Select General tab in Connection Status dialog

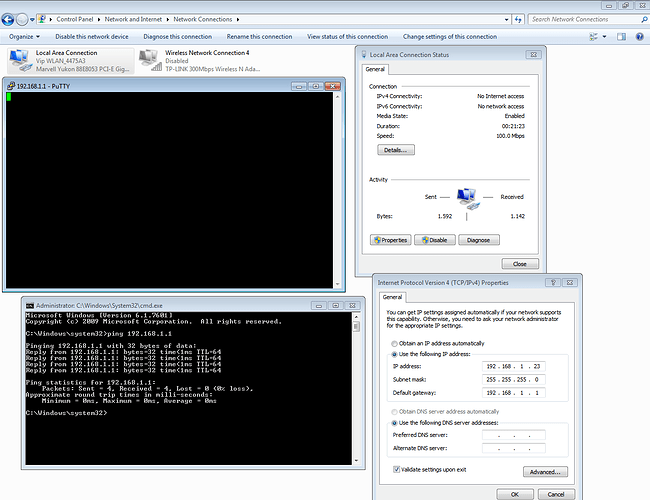click(x=375, y=69)
